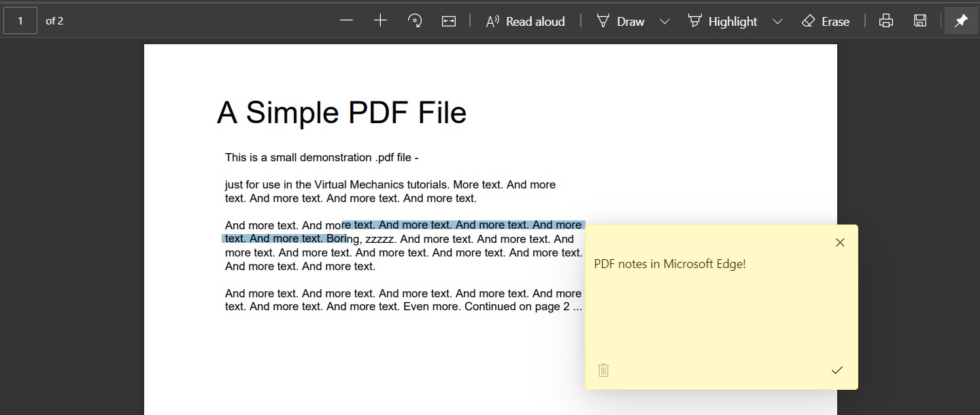The image size is (980, 415).
Task: Activate the Draw tool
Action: [620, 21]
